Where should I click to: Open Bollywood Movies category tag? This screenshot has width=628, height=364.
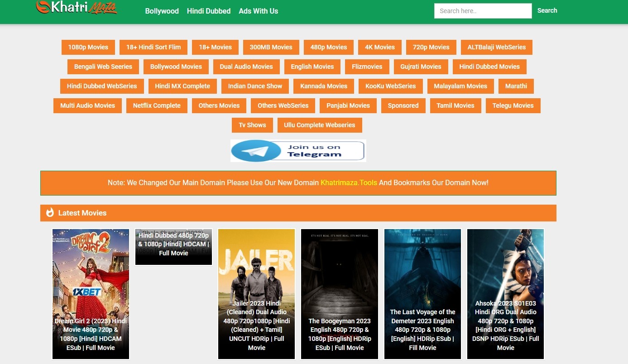(176, 67)
